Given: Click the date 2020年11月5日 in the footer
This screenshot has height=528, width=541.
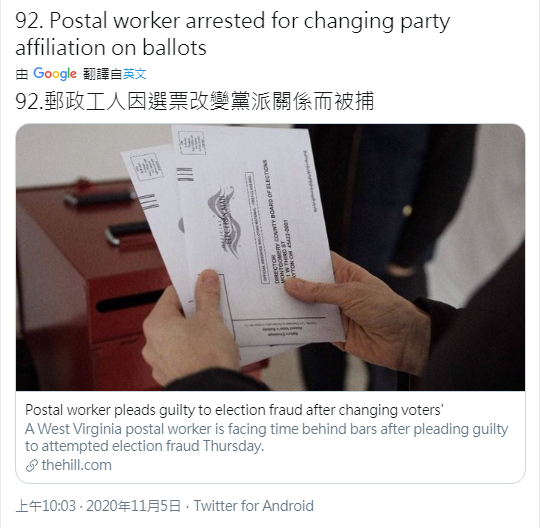Looking at the screenshot, I should click(x=134, y=506).
